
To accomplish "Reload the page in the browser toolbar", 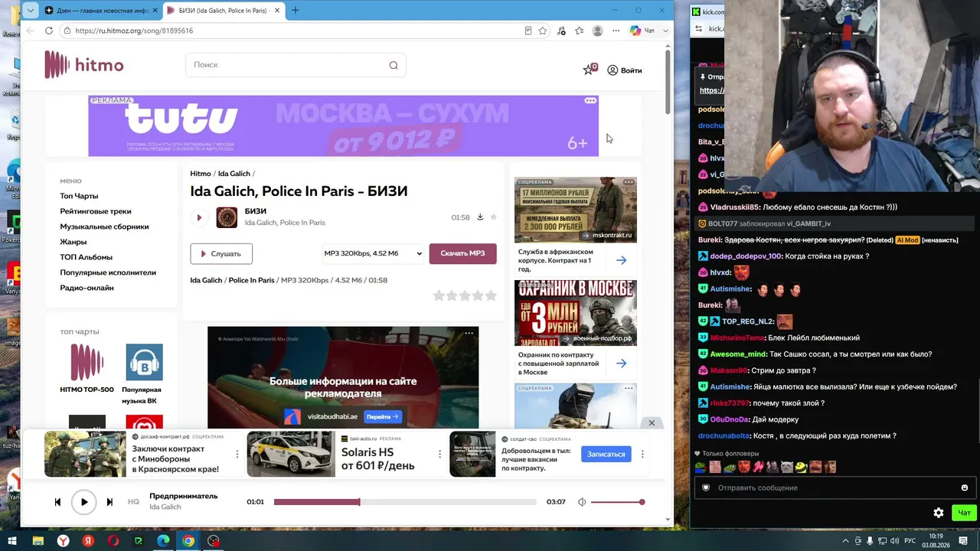I will [49, 31].
